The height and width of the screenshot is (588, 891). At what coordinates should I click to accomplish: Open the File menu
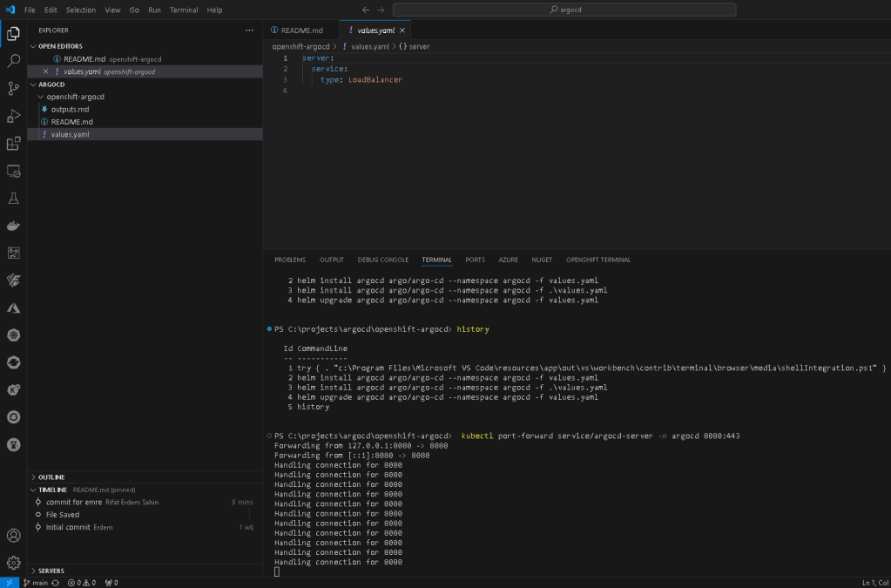click(x=30, y=10)
